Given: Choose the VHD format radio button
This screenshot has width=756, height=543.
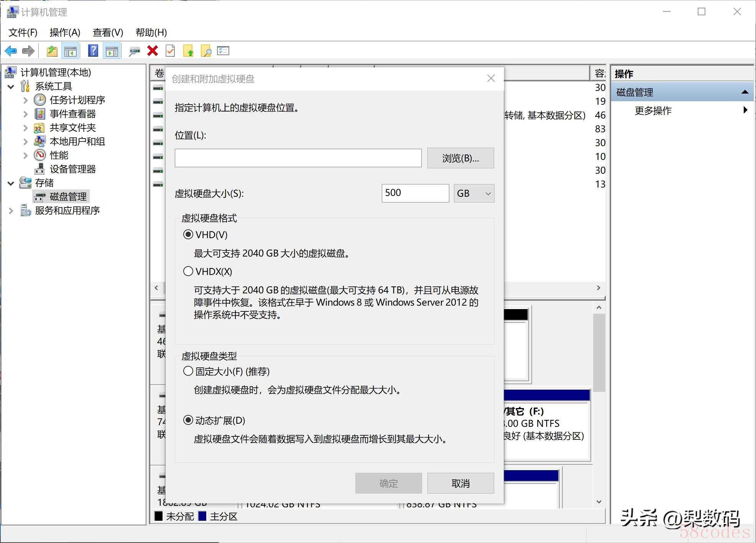Looking at the screenshot, I should tap(188, 235).
